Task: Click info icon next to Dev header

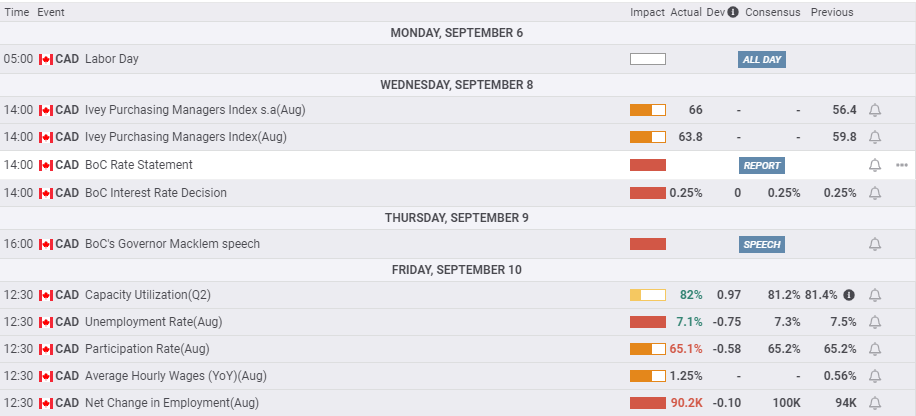Action: click(x=733, y=12)
